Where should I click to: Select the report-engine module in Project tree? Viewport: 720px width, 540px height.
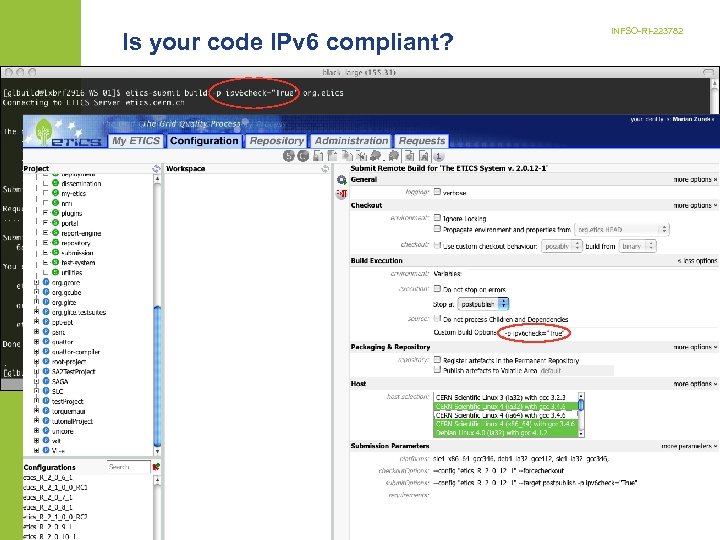(x=81, y=233)
